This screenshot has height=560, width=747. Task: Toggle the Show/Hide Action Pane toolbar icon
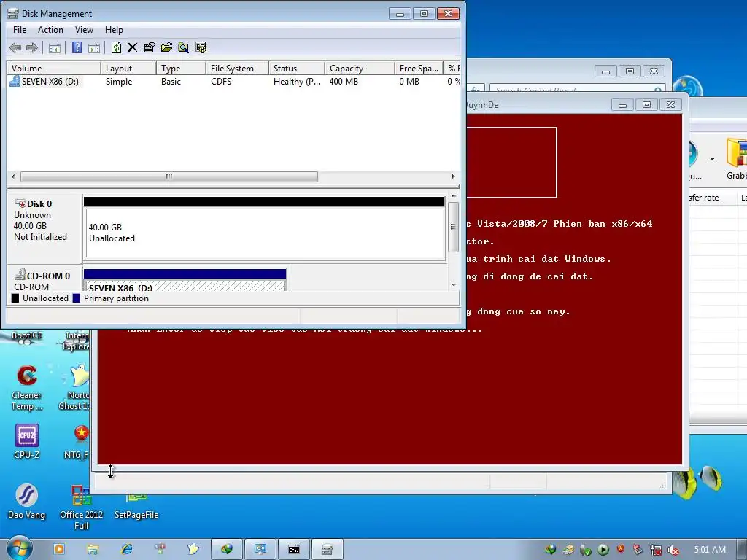coord(94,47)
